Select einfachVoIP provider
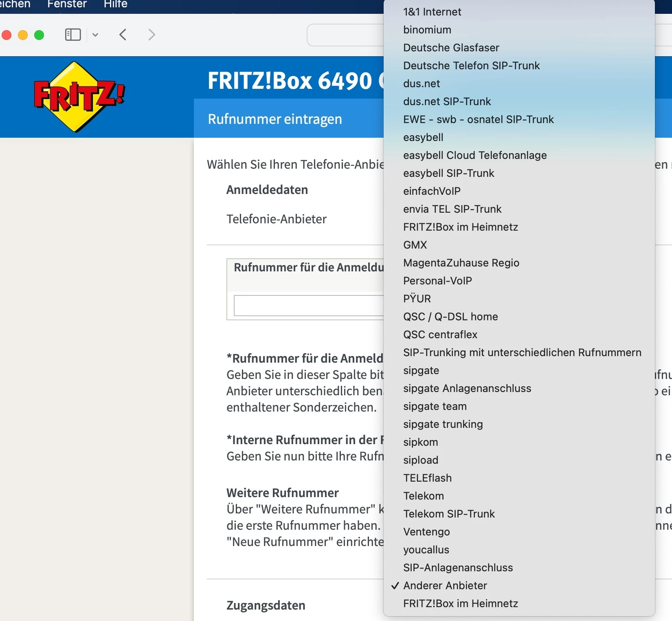Screen dimensions: 672x621 tap(519, 191)
